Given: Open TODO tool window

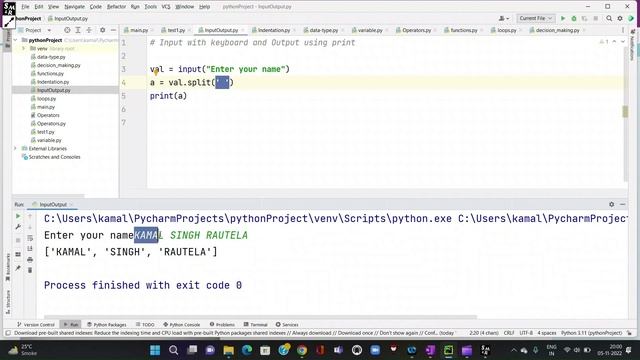Looking at the screenshot, I should pyautogui.click(x=145, y=324).
